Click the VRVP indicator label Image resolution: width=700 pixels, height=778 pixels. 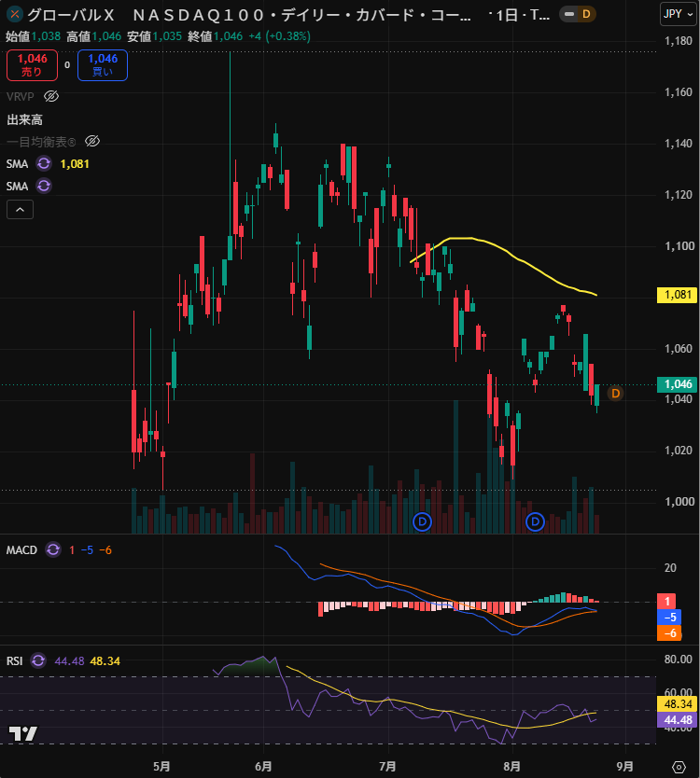pyautogui.click(x=20, y=97)
